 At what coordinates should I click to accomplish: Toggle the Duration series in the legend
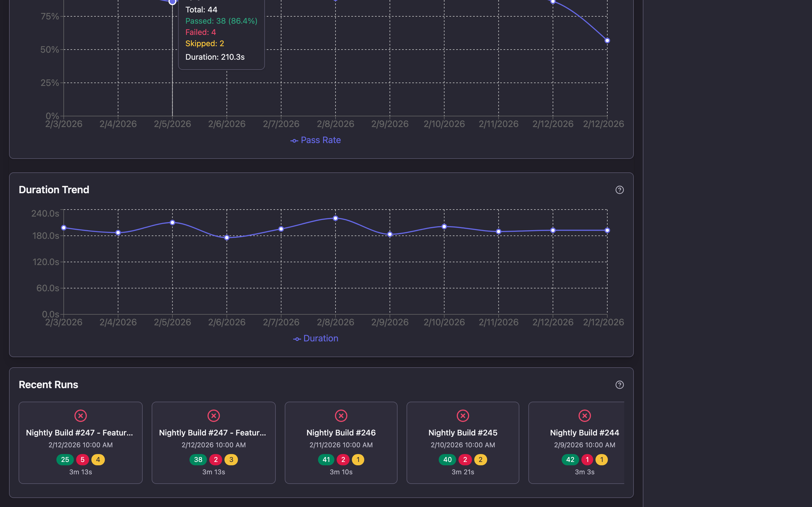pyautogui.click(x=315, y=338)
